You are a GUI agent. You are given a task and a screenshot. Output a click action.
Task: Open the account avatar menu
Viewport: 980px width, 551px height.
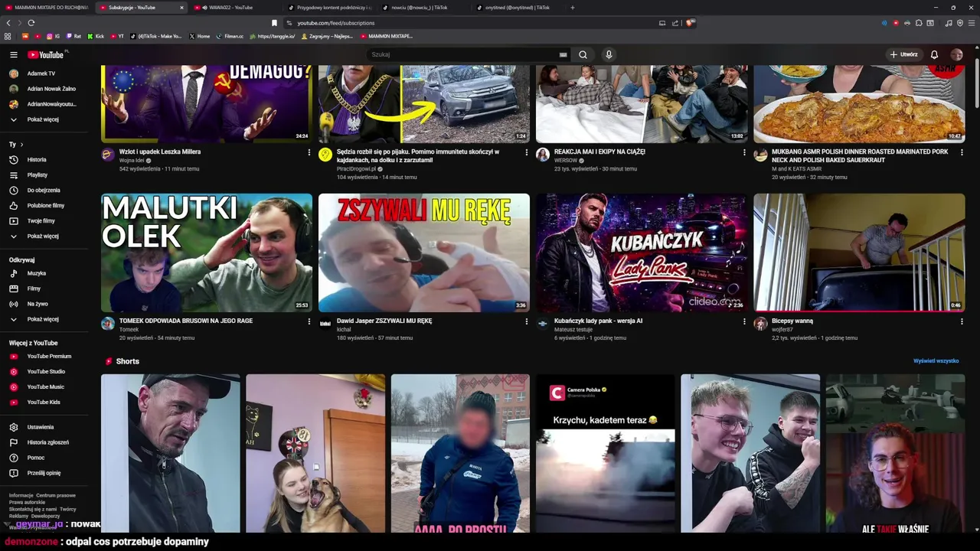[x=956, y=55]
